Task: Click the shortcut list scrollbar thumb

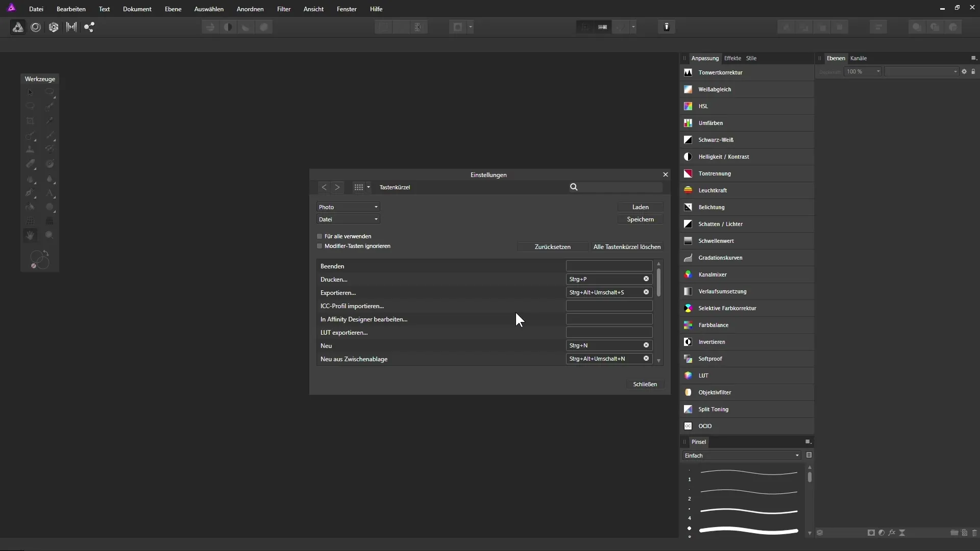Action: (659, 282)
